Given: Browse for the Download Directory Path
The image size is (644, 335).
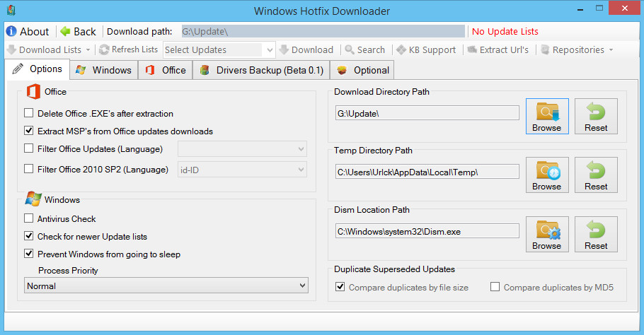Looking at the screenshot, I should pyautogui.click(x=547, y=116).
